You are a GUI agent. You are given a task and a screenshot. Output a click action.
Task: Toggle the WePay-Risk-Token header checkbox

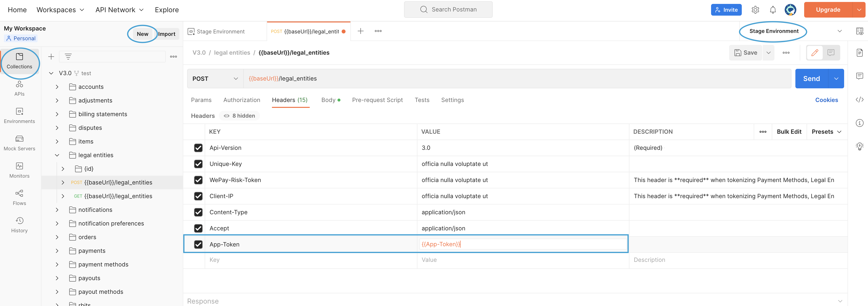point(198,180)
